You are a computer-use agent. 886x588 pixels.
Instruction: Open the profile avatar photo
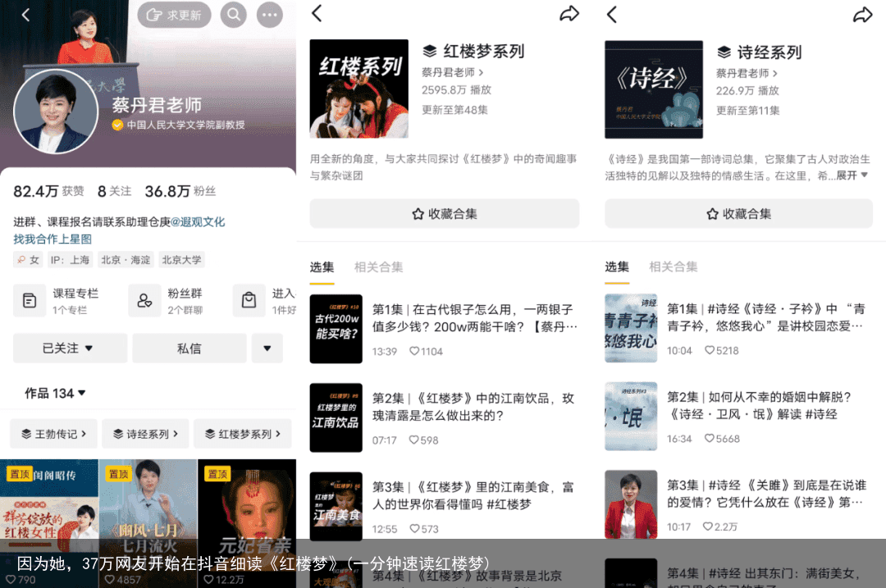click(x=56, y=112)
